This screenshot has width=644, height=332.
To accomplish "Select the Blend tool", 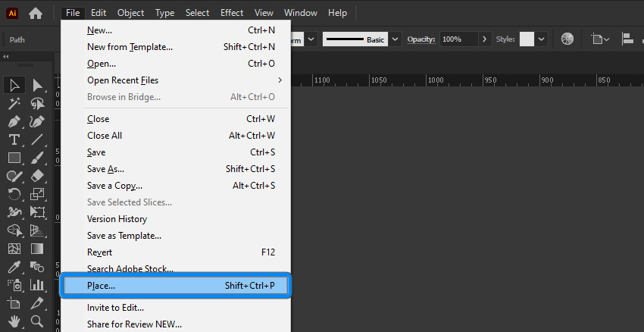I will coord(37,267).
